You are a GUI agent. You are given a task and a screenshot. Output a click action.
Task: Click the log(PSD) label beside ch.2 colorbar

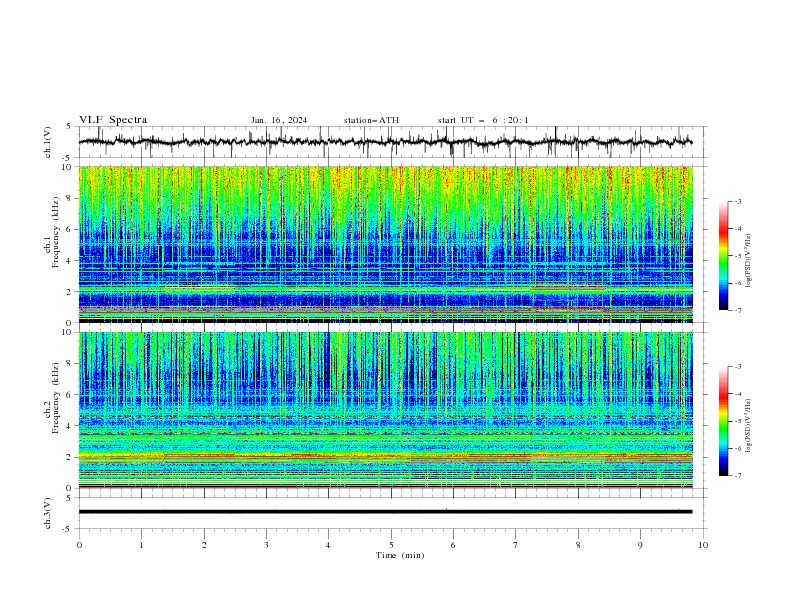[749, 426]
